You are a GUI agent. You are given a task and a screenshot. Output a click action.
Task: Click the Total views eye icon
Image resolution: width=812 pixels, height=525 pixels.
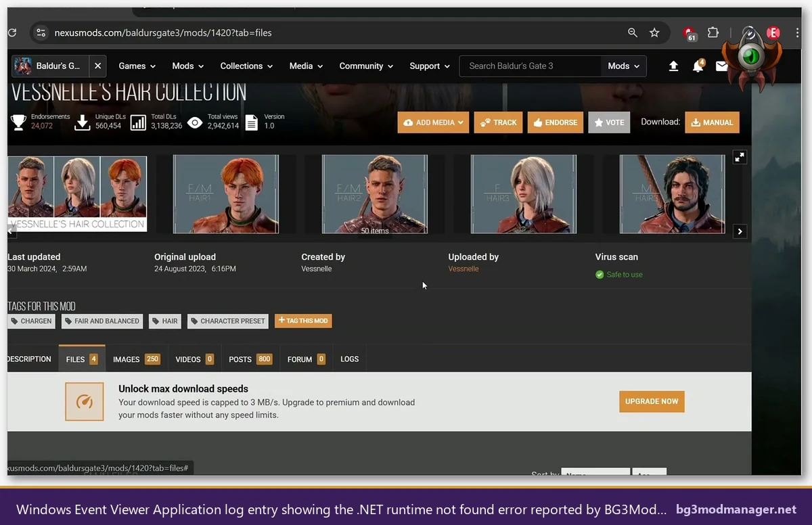(195, 122)
